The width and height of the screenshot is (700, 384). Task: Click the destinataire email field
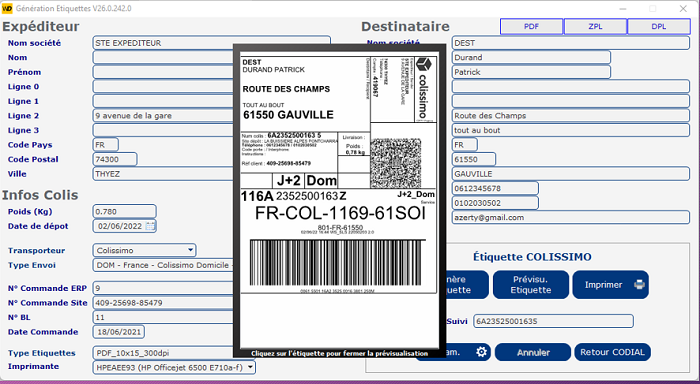point(571,217)
